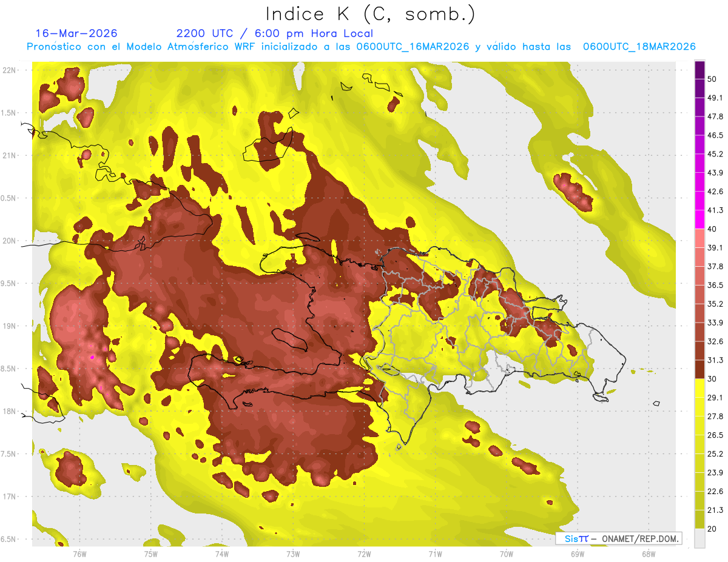The image size is (728, 562).
Task: Click the '19N' latitude label
Action: click(9, 326)
